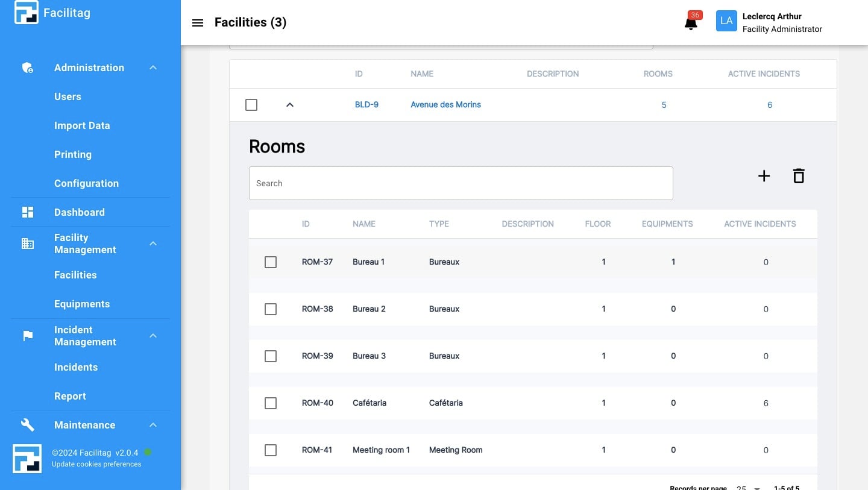The width and height of the screenshot is (868, 490).
Task: Click Update cookies preferences
Action: pos(96,464)
